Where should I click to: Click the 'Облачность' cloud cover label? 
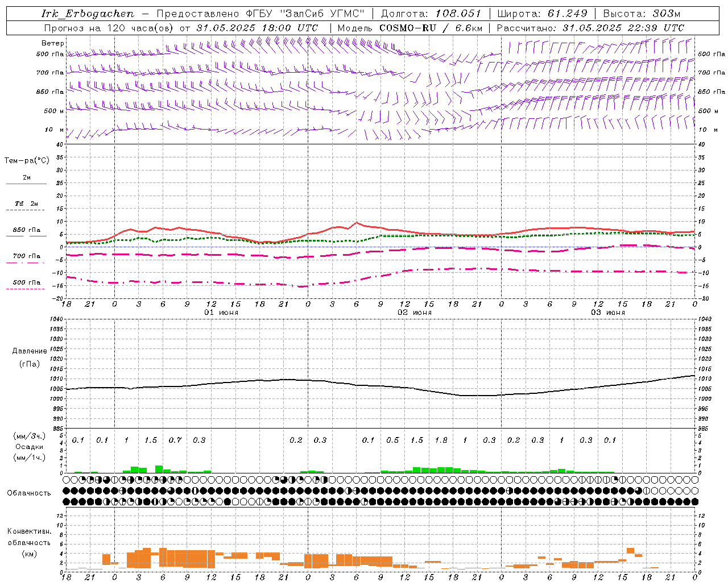(x=29, y=493)
